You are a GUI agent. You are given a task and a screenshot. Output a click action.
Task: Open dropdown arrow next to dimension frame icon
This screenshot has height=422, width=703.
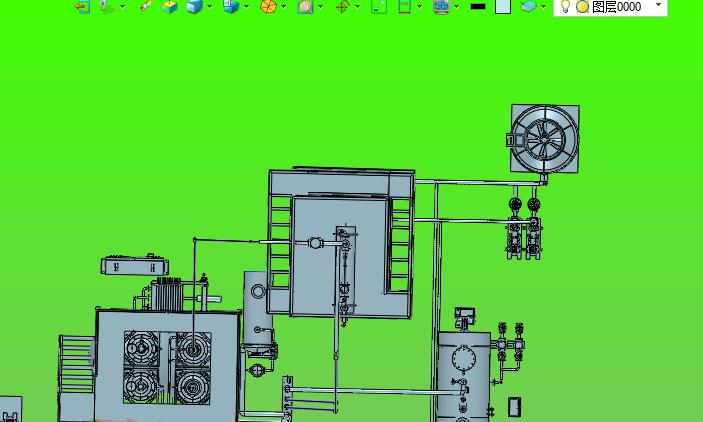coord(419,6)
